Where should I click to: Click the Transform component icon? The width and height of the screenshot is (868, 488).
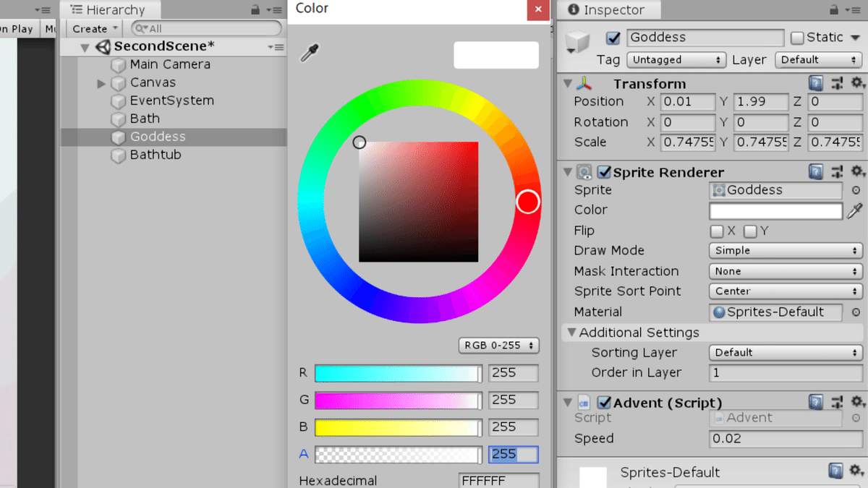point(584,84)
